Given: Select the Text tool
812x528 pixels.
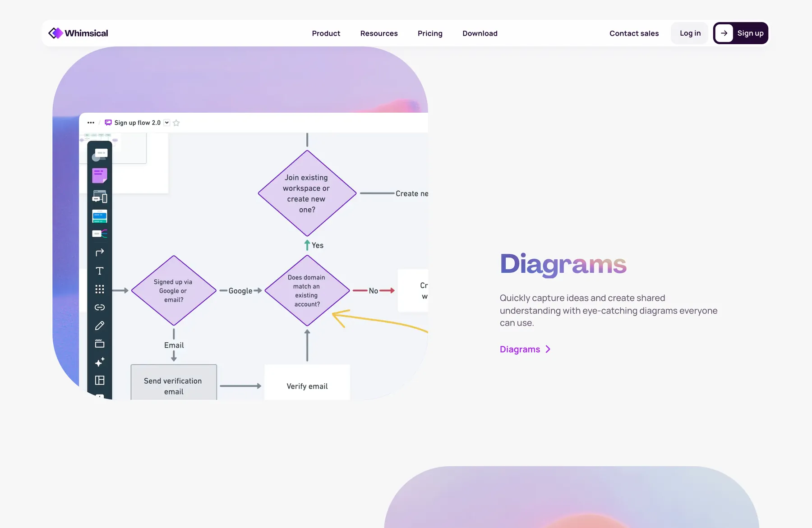Looking at the screenshot, I should tap(100, 271).
